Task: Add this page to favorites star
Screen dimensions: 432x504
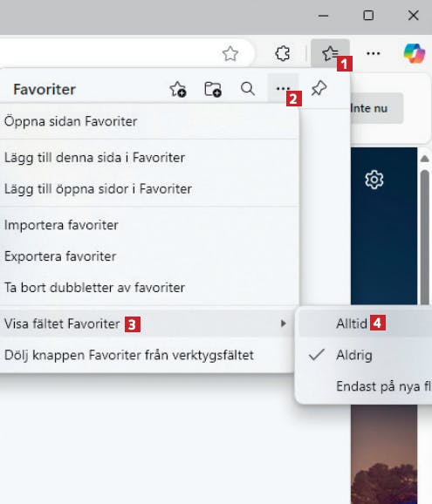Action: pyautogui.click(x=230, y=54)
